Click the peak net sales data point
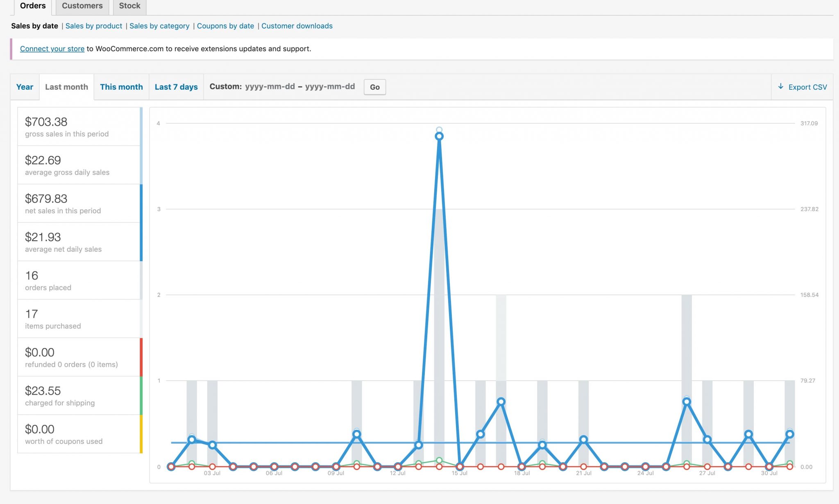 click(439, 136)
